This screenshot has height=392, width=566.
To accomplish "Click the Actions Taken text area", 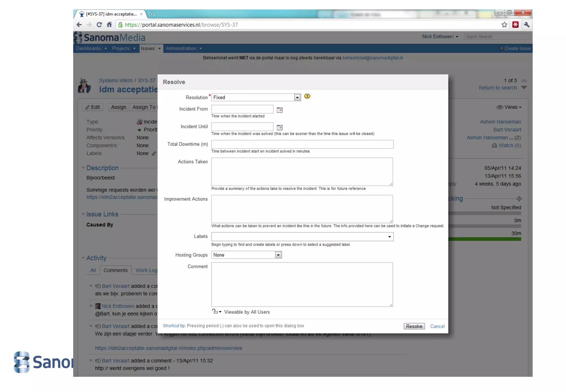I will coord(302,172).
